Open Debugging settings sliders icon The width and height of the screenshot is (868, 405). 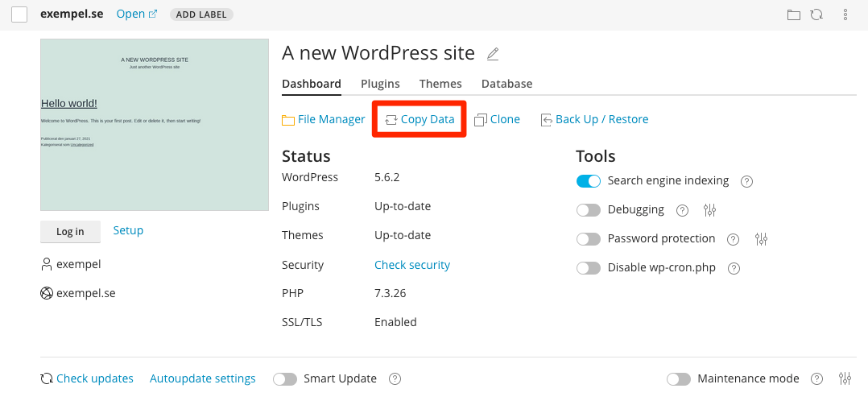pyautogui.click(x=709, y=210)
